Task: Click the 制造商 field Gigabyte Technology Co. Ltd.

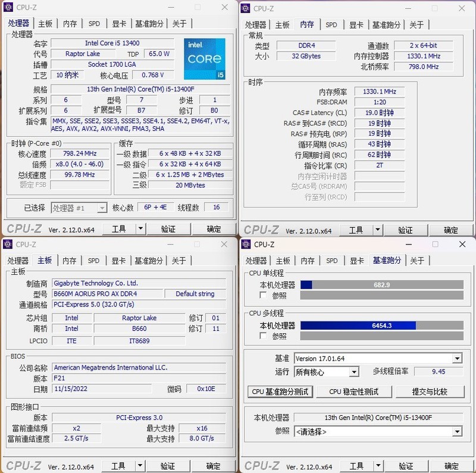Action: tap(139, 283)
